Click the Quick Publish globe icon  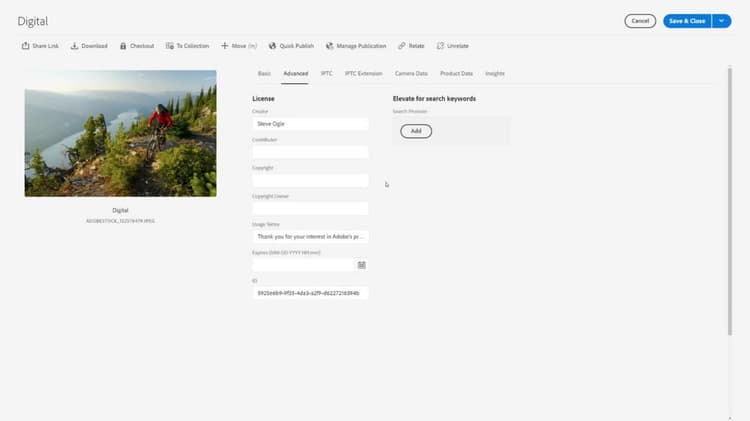coord(272,46)
